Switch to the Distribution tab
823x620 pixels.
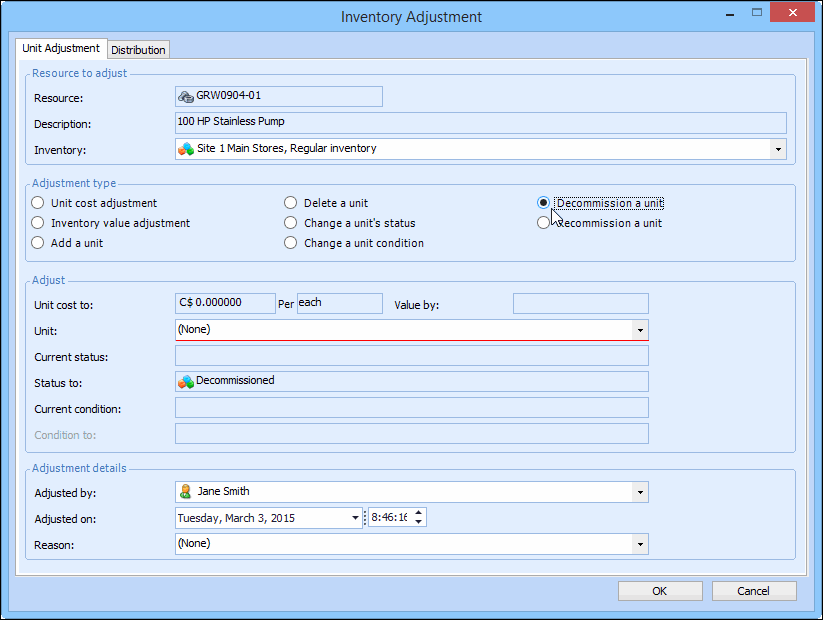pyautogui.click(x=139, y=50)
